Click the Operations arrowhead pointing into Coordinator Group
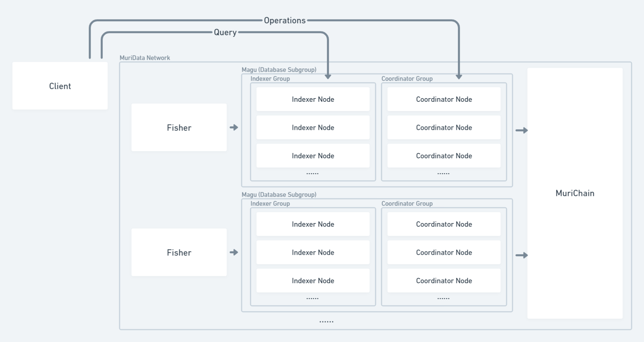The image size is (644, 342). coord(459,76)
